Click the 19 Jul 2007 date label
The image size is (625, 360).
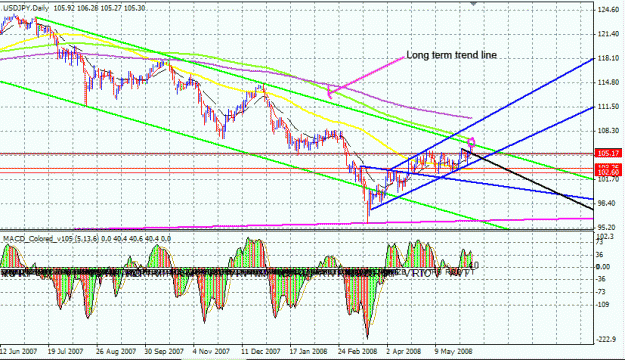(65, 352)
